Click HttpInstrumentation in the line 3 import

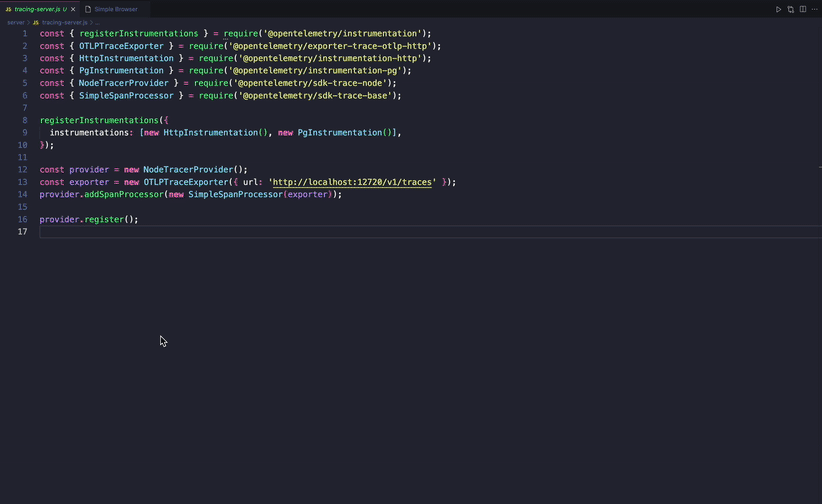pos(126,58)
